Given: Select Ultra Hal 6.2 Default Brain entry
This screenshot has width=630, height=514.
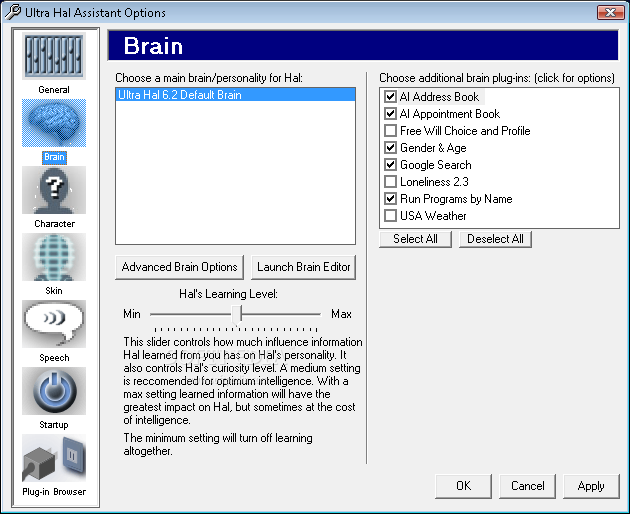Looking at the screenshot, I should (x=235, y=95).
